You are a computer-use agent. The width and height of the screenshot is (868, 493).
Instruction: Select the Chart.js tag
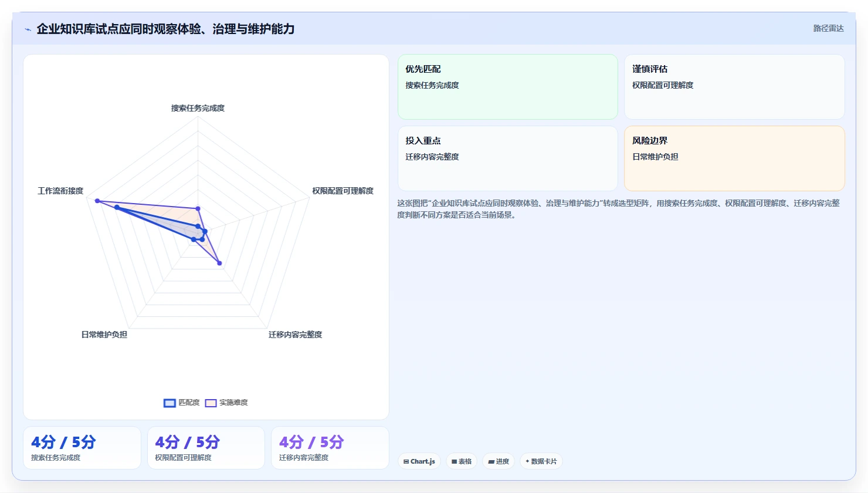click(x=419, y=461)
